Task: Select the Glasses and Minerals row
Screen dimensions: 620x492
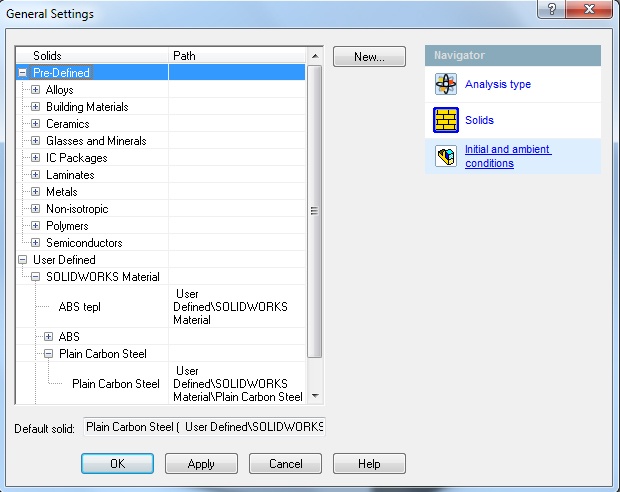Action: coord(161,140)
